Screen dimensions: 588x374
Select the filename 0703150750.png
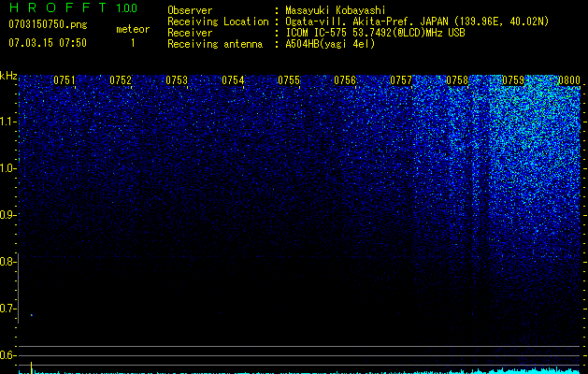(x=48, y=24)
